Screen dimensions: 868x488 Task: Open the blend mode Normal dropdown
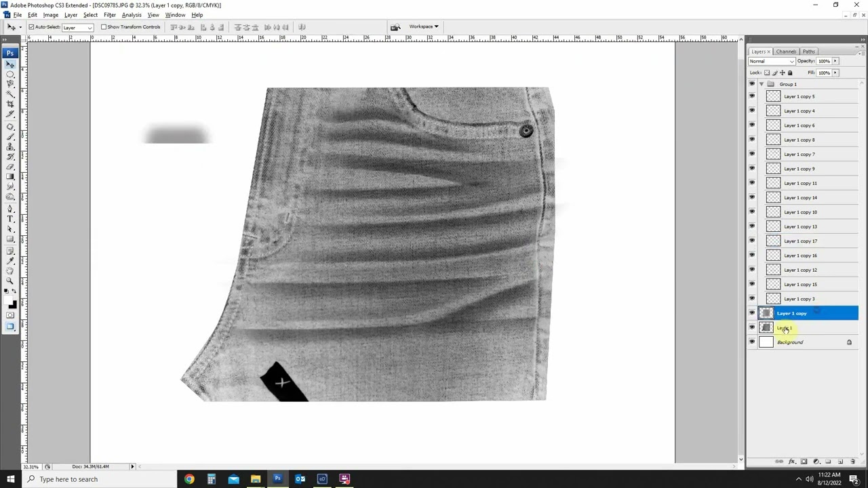[771, 61]
